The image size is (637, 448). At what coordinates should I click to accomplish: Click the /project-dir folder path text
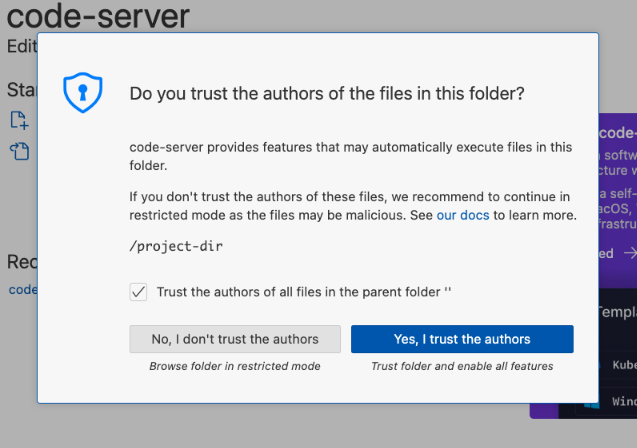pyautogui.click(x=176, y=246)
